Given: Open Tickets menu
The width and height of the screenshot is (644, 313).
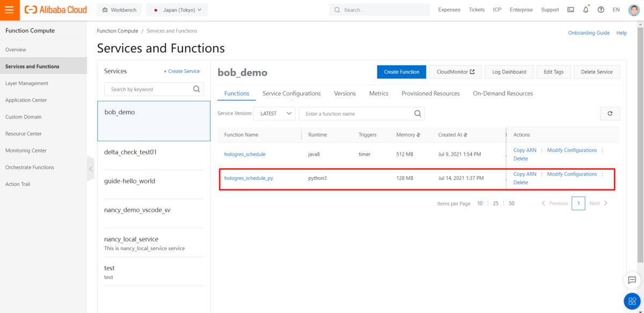Looking at the screenshot, I should 477,10.
